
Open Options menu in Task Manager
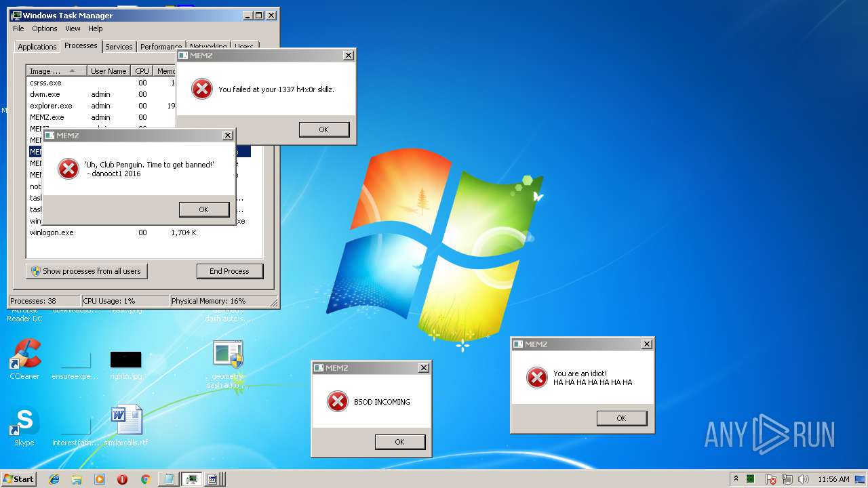[x=45, y=28]
